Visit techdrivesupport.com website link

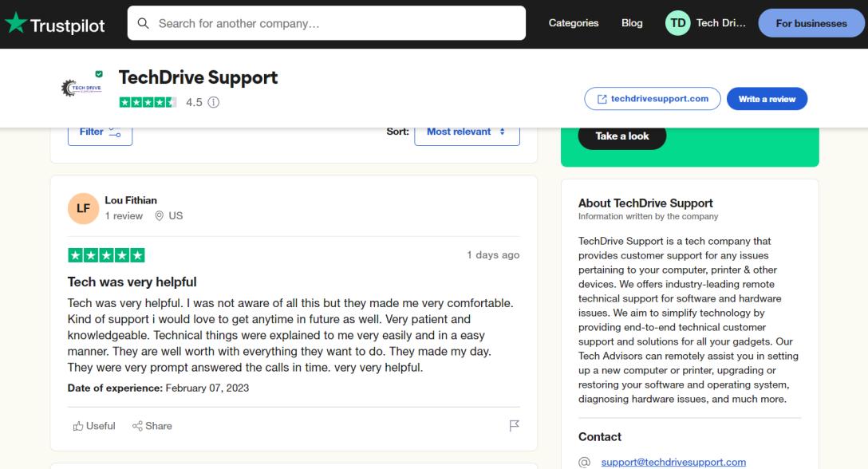tap(653, 99)
